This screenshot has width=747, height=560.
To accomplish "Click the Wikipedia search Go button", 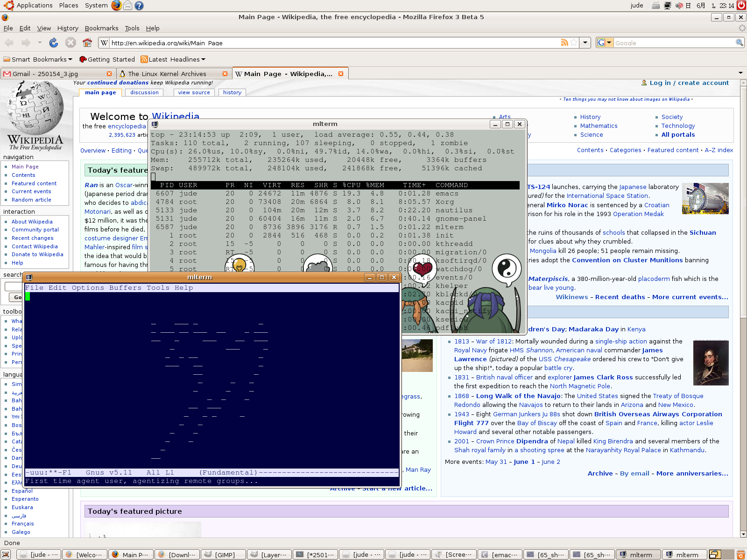I will click(17, 297).
